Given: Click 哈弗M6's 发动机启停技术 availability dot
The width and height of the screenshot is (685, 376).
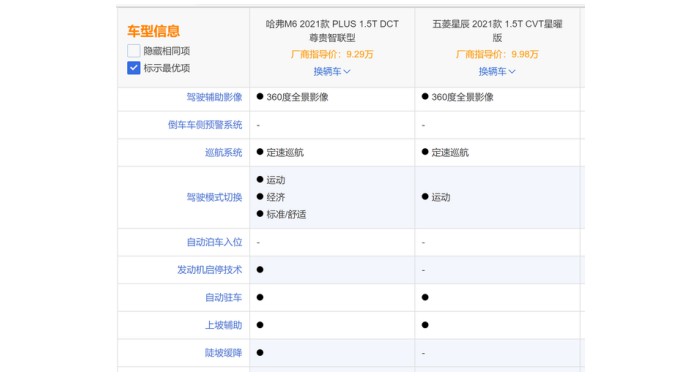Looking at the screenshot, I should (260, 269).
